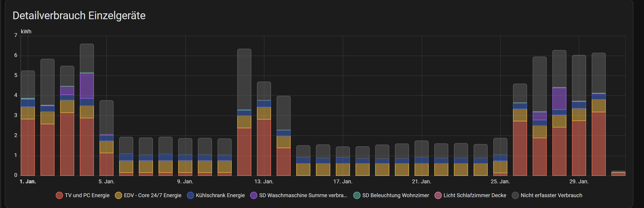Select the yellow EDV segment of the 17. Jan bar

343,169
